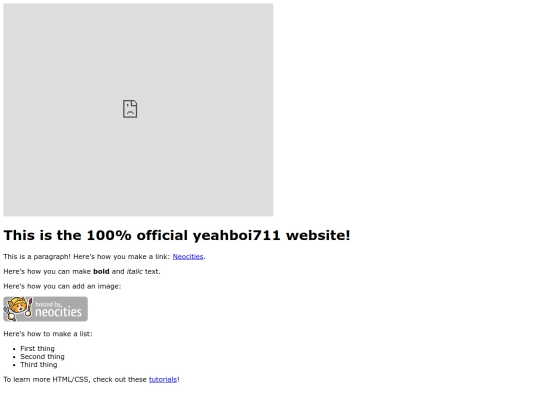540x405 pixels.
Task: Click the bold word "bold"
Action: point(101,271)
